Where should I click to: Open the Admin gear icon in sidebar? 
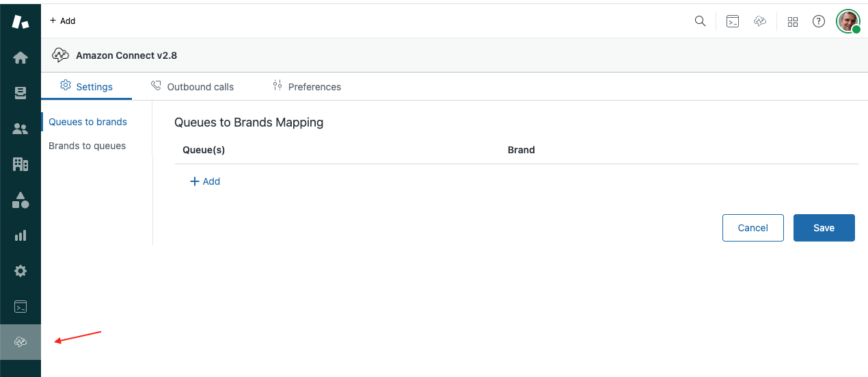click(x=21, y=271)
